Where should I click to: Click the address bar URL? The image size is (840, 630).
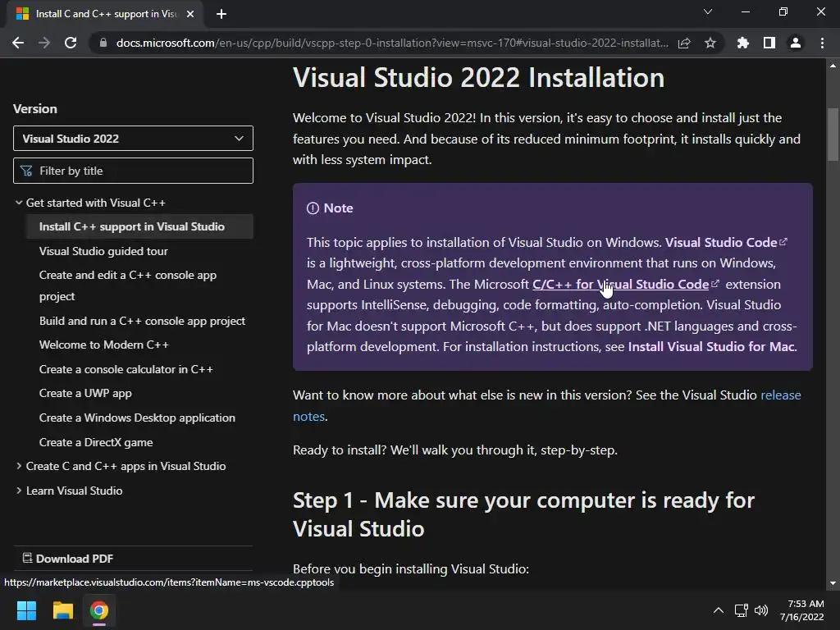pyautogui.click(x=392, y=43)
